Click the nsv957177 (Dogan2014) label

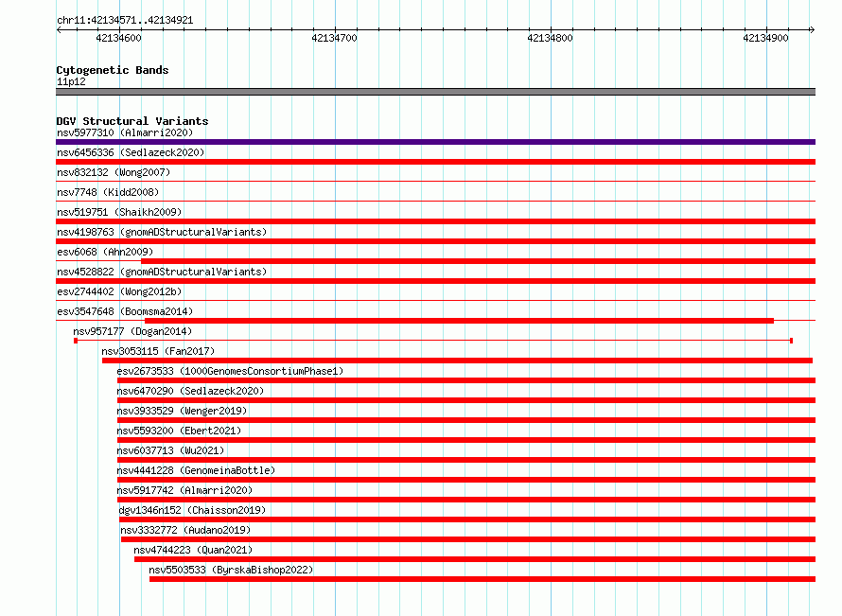[x=132, y=331]
